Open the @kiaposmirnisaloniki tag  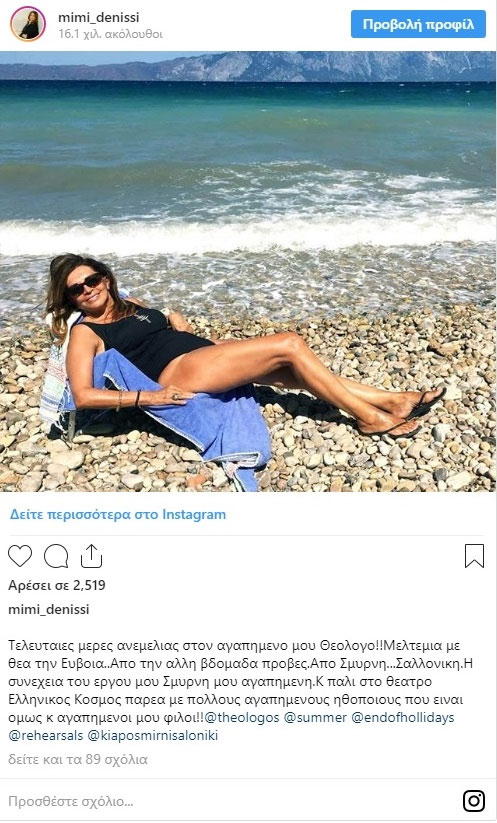pos(153,735)
